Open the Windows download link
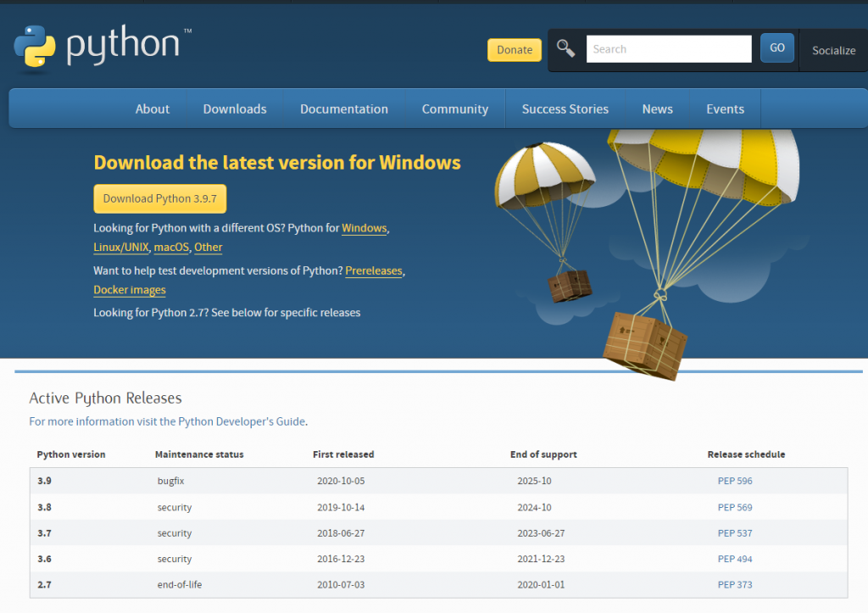The width and height of the screenshot is (868, 613). [364, 228]
